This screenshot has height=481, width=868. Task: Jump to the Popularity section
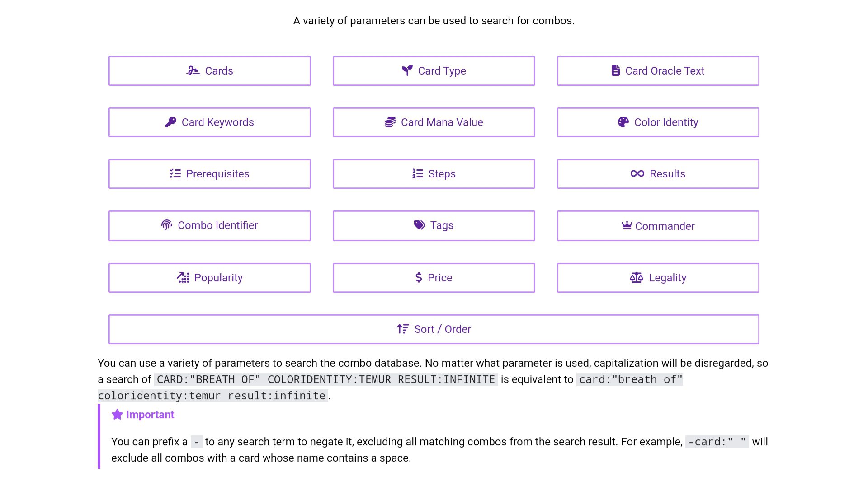point(209,278)
